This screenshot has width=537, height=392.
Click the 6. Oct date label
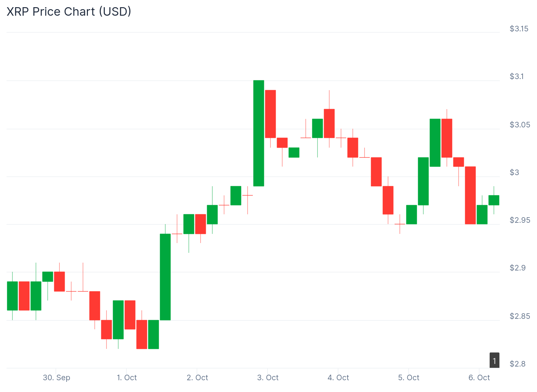click(x=479, y=378)
